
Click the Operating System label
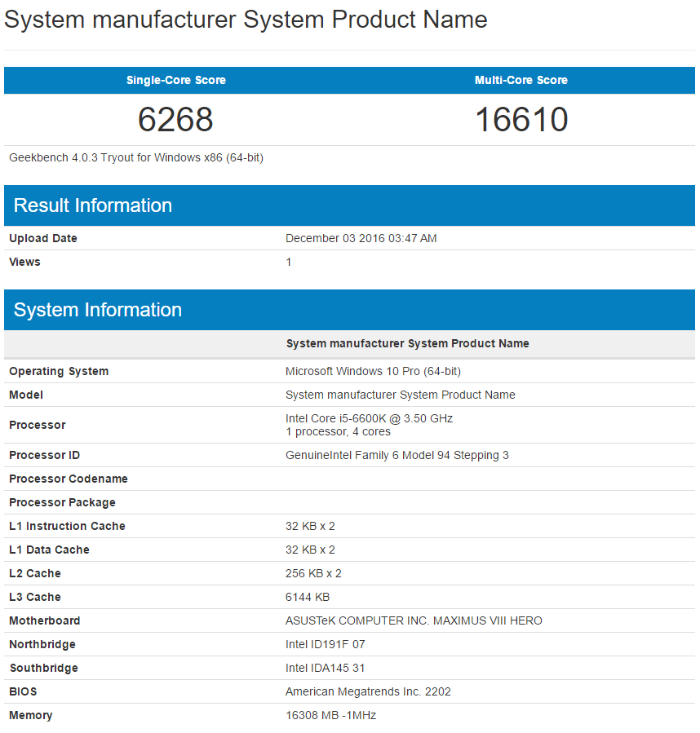pos(59,372)
